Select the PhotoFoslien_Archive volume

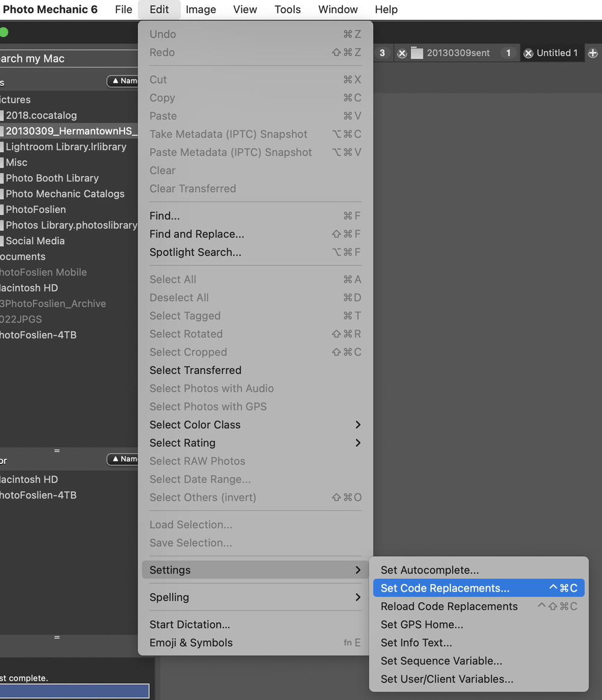tap(69, 303)
